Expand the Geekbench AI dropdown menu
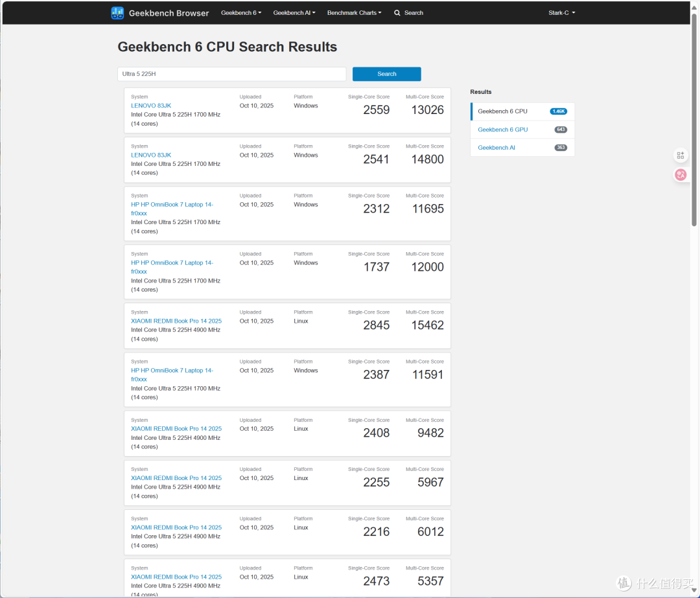The width and height of the screenshot is (700, 598). 294,13
